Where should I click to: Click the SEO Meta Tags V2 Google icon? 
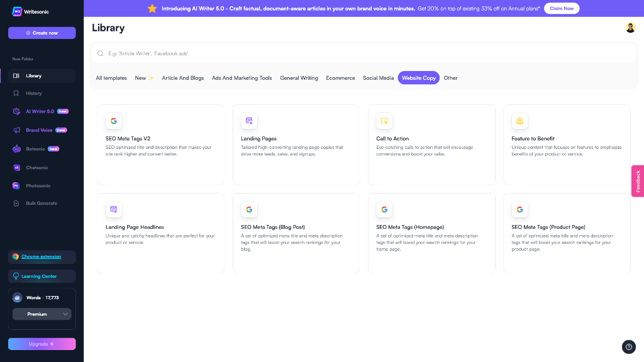click(x=114, y=121)
